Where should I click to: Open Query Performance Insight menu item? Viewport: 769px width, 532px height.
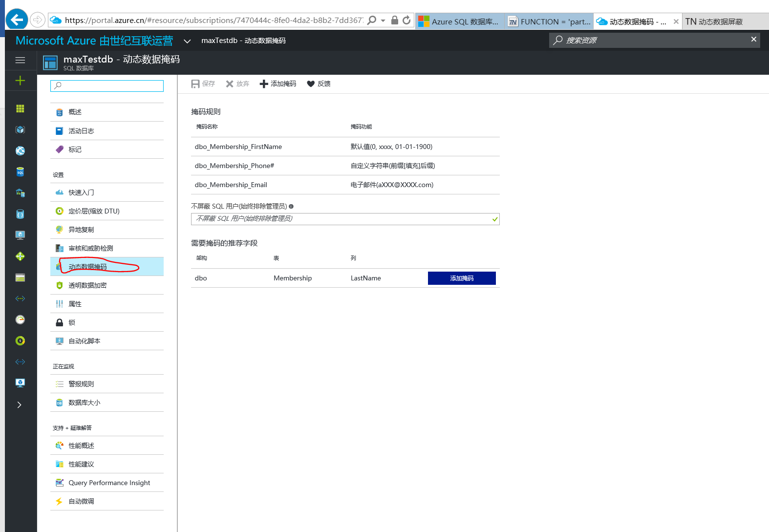tap(107, 483)
